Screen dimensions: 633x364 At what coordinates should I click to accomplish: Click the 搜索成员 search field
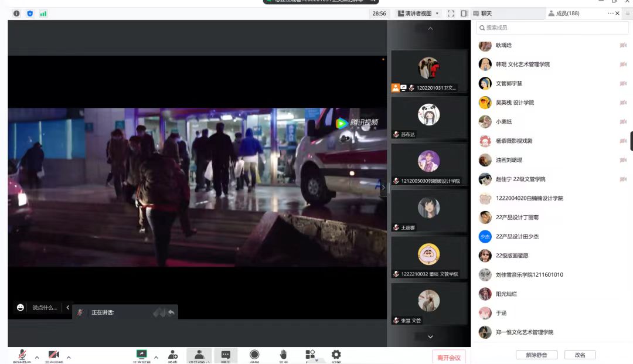(552, 28)
